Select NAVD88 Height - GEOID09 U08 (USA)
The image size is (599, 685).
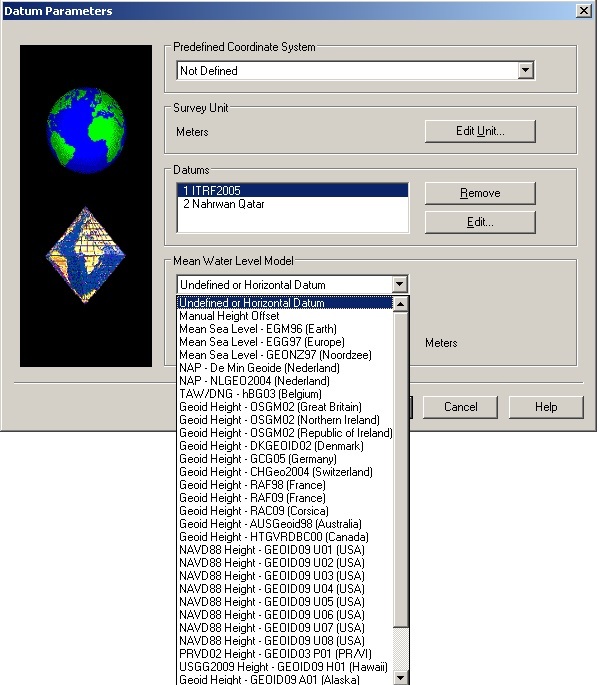[x=285, y=640]
